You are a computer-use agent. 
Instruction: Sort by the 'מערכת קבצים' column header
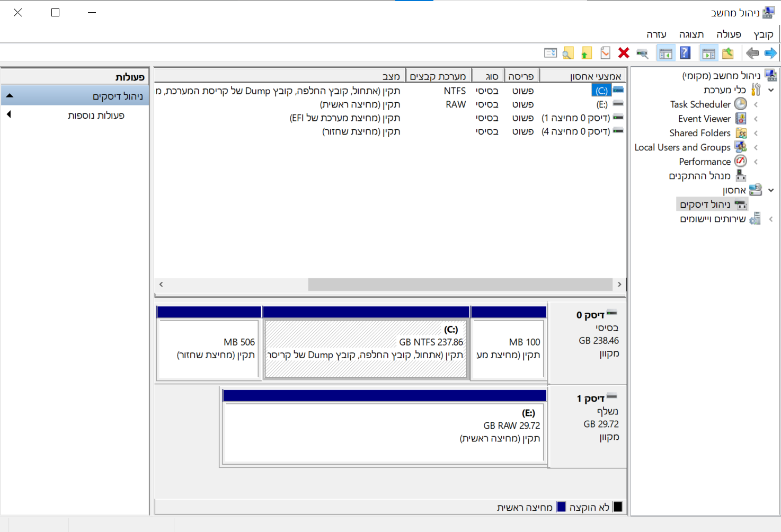pyautogui.click(x=438, y=76)
